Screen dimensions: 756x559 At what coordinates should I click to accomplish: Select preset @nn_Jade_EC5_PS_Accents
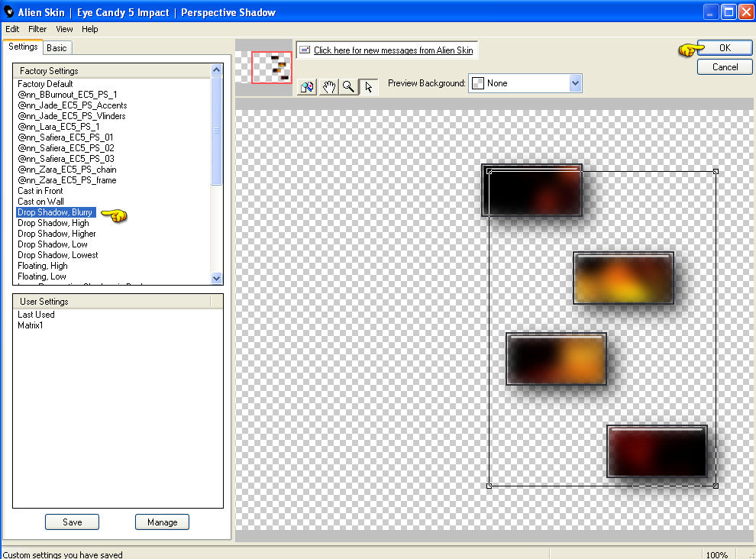[73, 105]
